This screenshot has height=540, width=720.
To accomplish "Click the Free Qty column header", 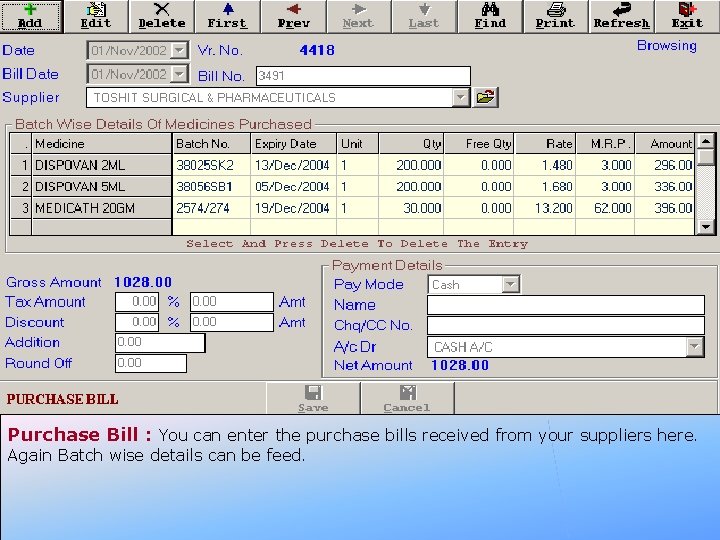I will pyautogui.click(x=479, y=144).
